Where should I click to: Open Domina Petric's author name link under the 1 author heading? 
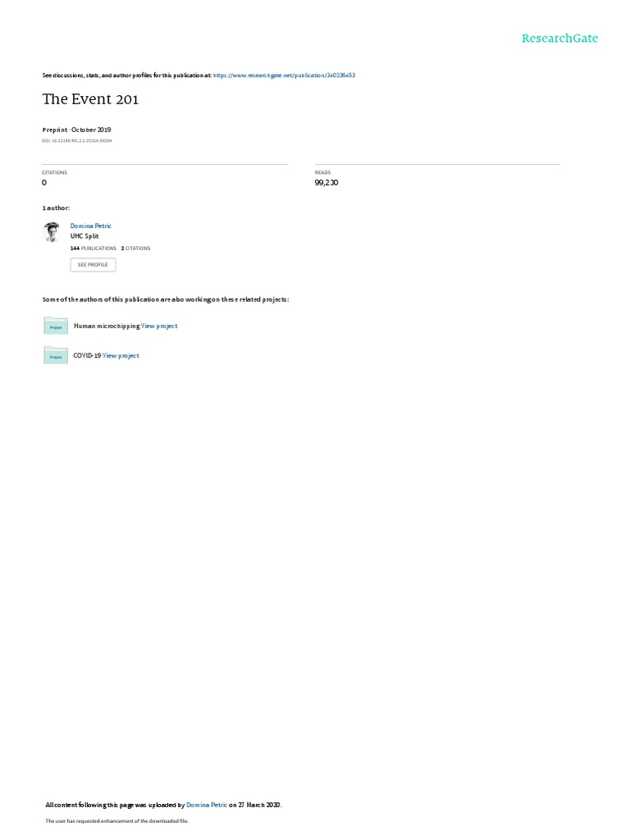click(90, 226)
